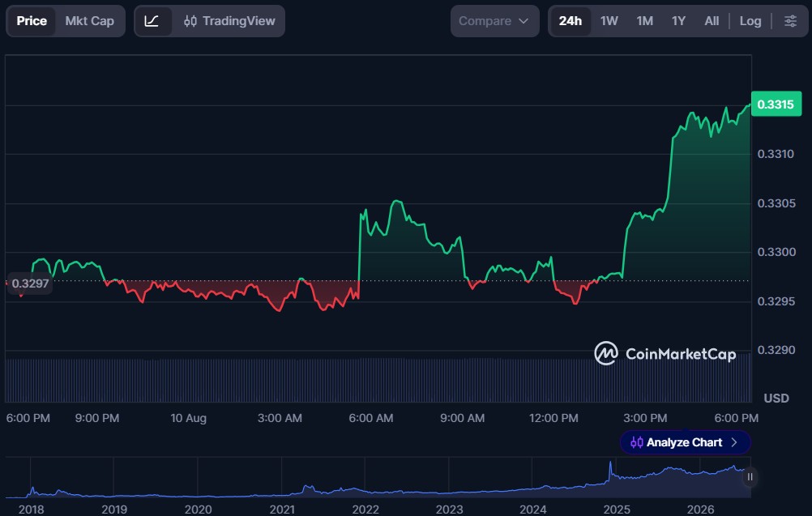Click 2023 on the range navigator
The height and width of the screenshot is (516, 812).
coord(449,510)
